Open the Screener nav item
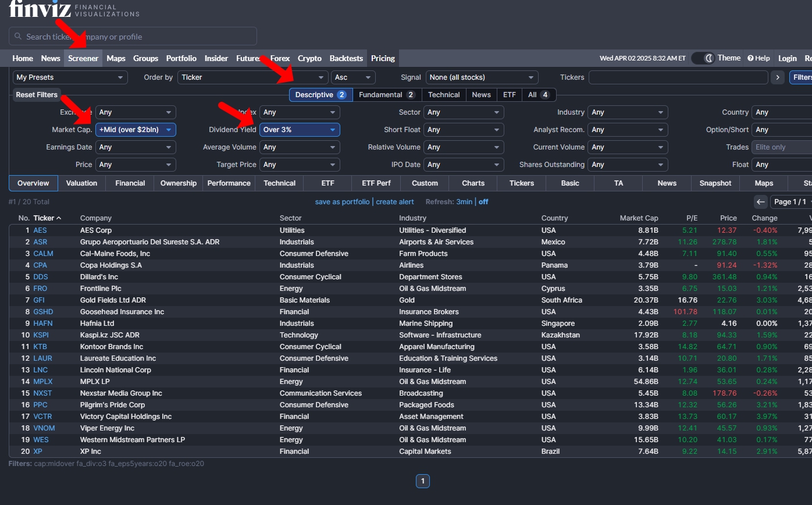The image size is (812, 505). coord(83,58)
